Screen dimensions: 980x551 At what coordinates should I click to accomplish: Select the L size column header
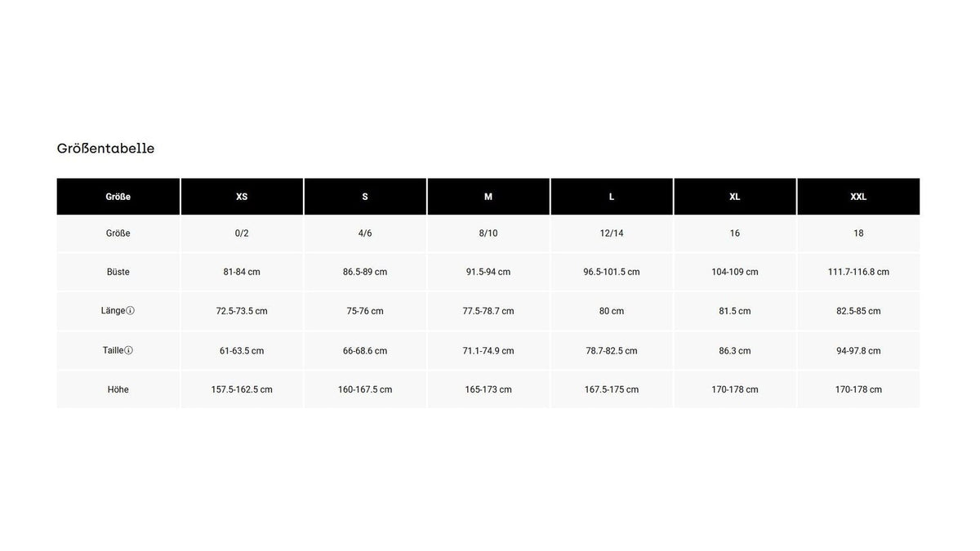pos(612,197)
